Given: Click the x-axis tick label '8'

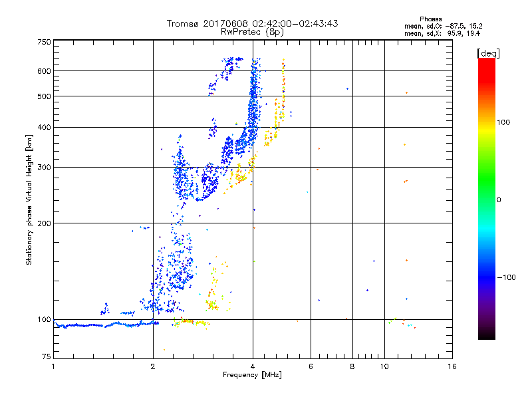Looking at the screenshot, I should tap(352, 366).
